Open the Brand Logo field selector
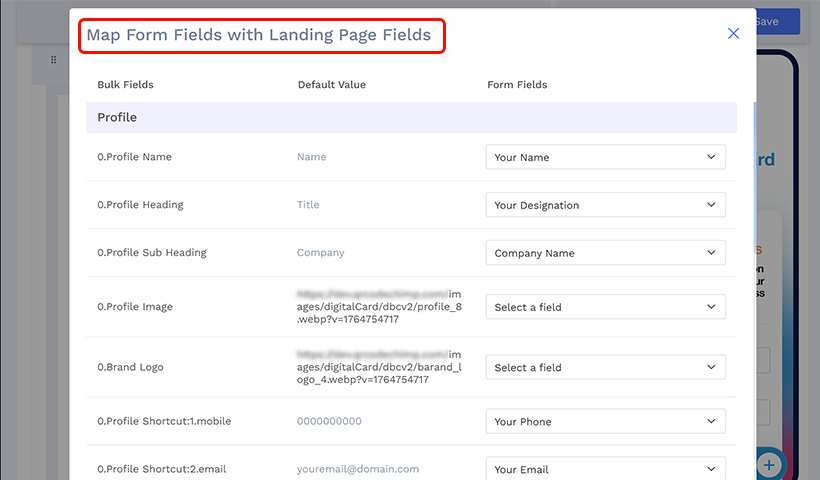 click(x=605, y=367)
